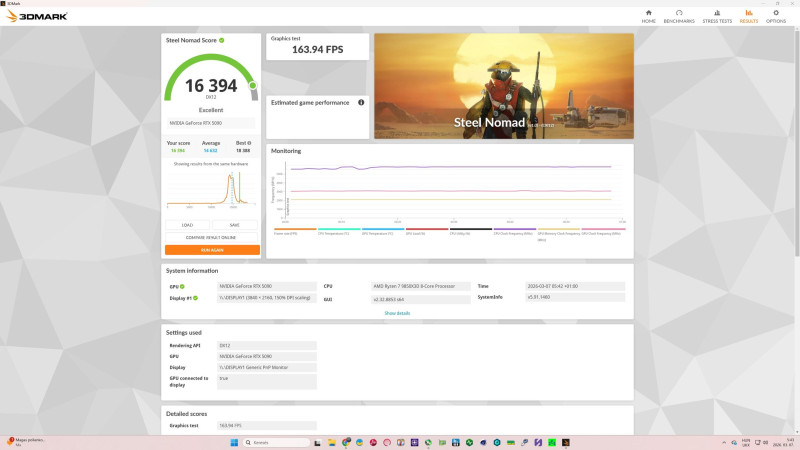
Task: Click the orange RUN AGAIN button
Action: click(x=212, y=250)
